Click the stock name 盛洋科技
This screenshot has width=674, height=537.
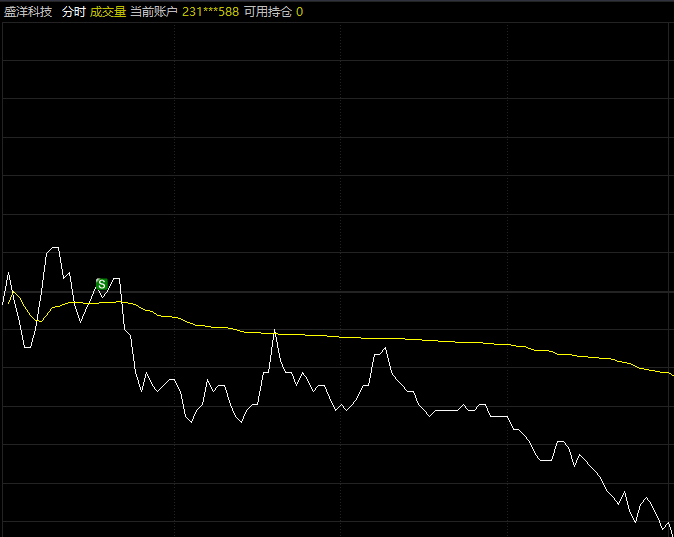[28, 12]
